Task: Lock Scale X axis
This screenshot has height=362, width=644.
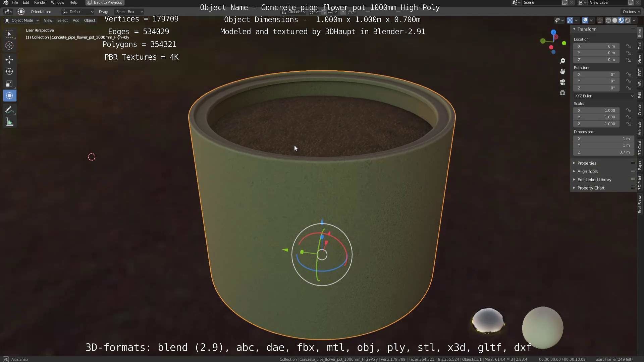Action: tap(629, 111)
